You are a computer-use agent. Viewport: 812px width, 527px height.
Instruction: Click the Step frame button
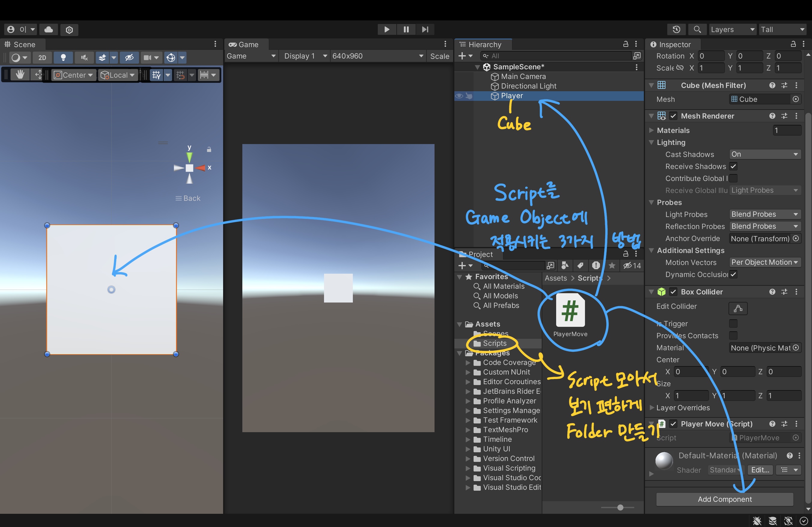point(425,29)
